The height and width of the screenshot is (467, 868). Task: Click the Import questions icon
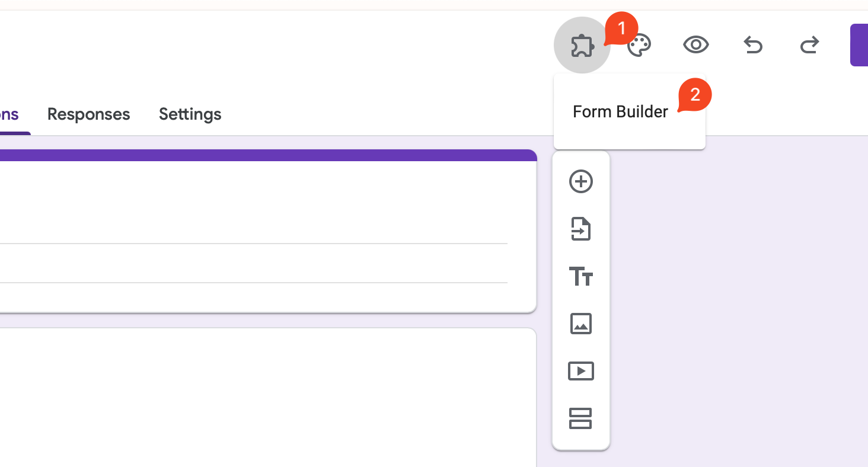point(580,229)
